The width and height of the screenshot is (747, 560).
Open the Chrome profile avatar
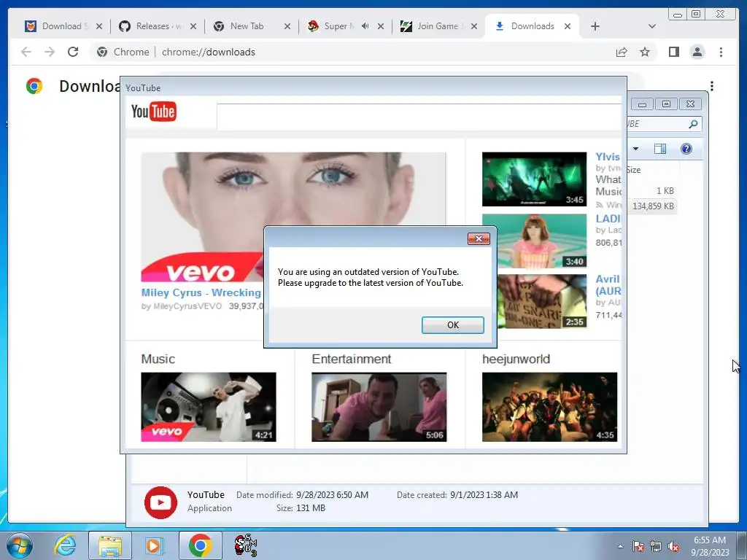697,52
